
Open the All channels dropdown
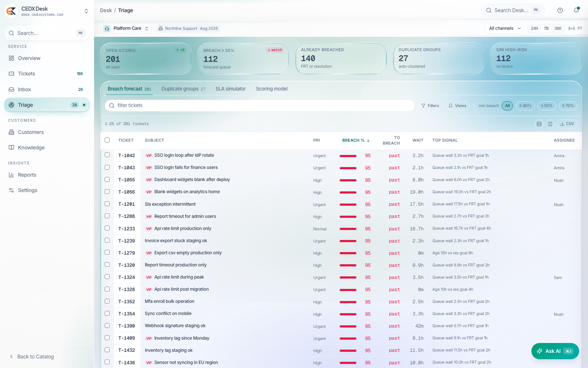click(505, 28)
